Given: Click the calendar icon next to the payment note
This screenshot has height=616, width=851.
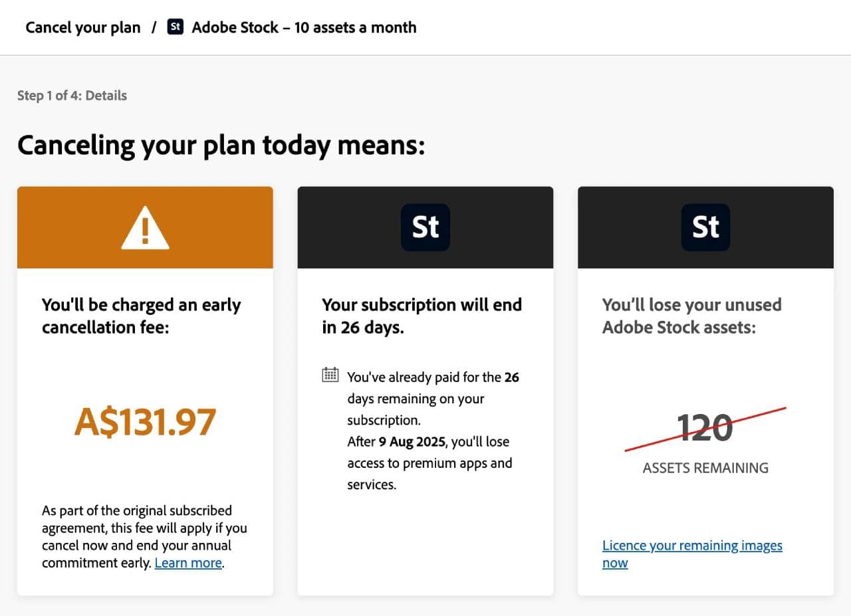Looking at the screenshot, I should (330, 374).
